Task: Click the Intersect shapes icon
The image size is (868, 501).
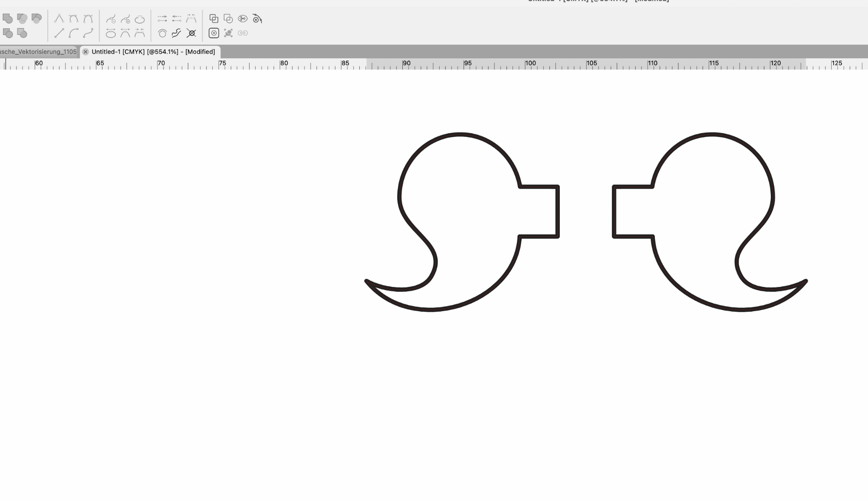Action: [x=36, y=18]
